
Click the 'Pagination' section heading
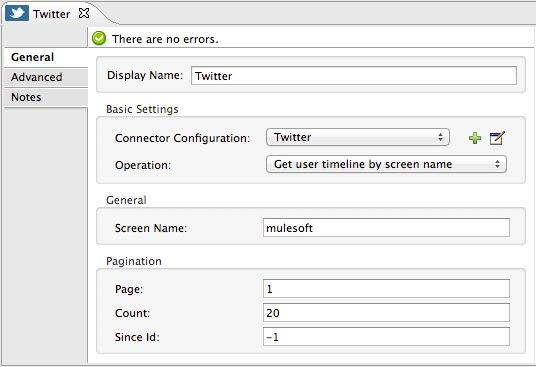pos(134,261)
